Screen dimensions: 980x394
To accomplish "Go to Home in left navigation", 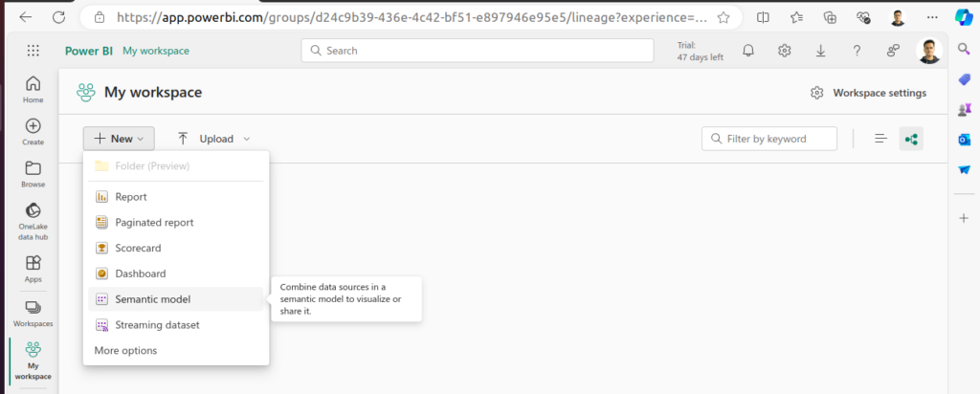I will tap(33, 88).
